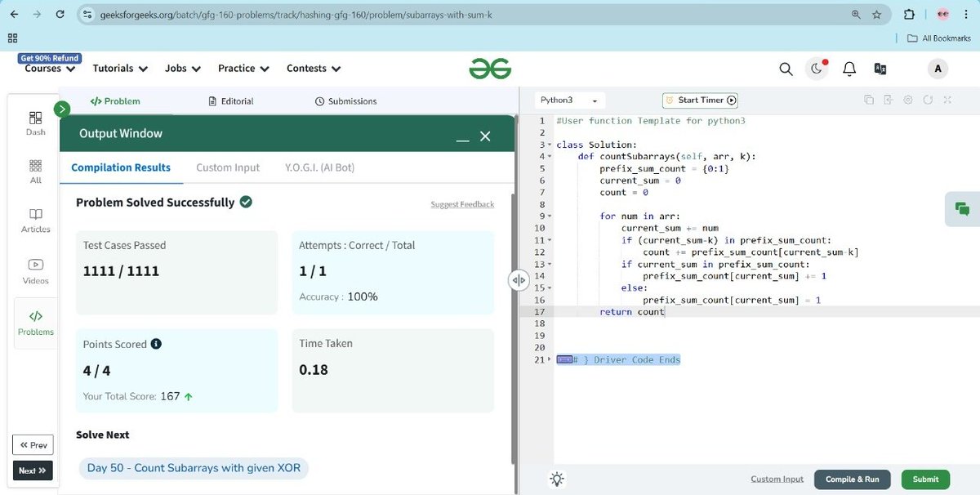Open the All Bookmarks folder

[939, 38]
